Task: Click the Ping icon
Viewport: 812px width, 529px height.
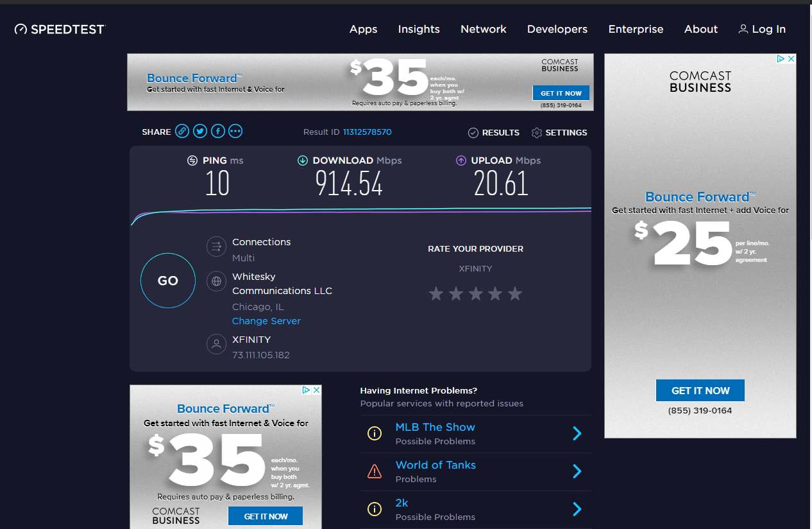Action: 192,160
